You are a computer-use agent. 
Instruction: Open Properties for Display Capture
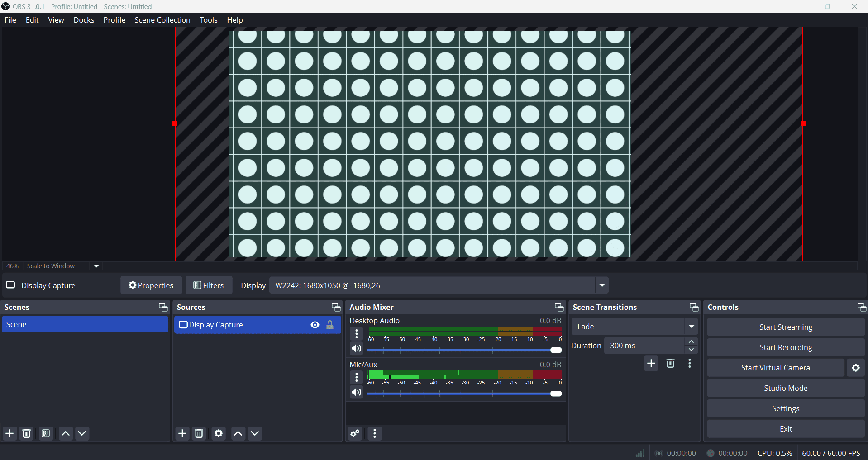tap(151, 285)
